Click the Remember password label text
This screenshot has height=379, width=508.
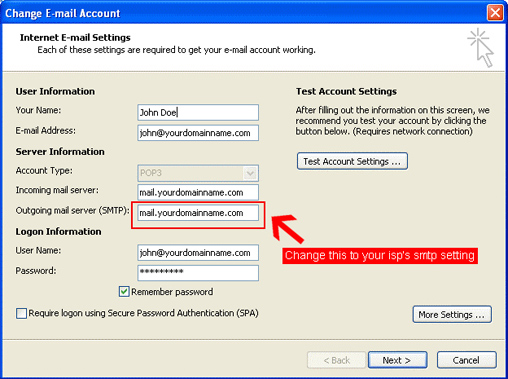click(172, 292)
